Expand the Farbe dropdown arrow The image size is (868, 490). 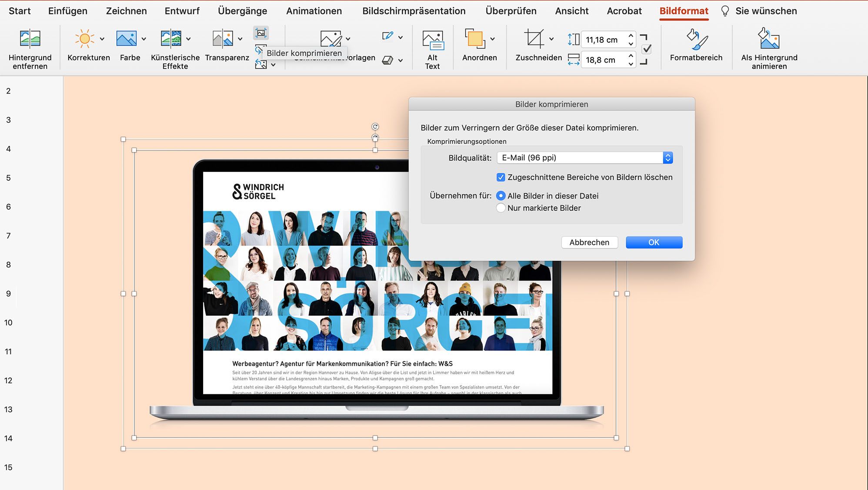[144, 39]
